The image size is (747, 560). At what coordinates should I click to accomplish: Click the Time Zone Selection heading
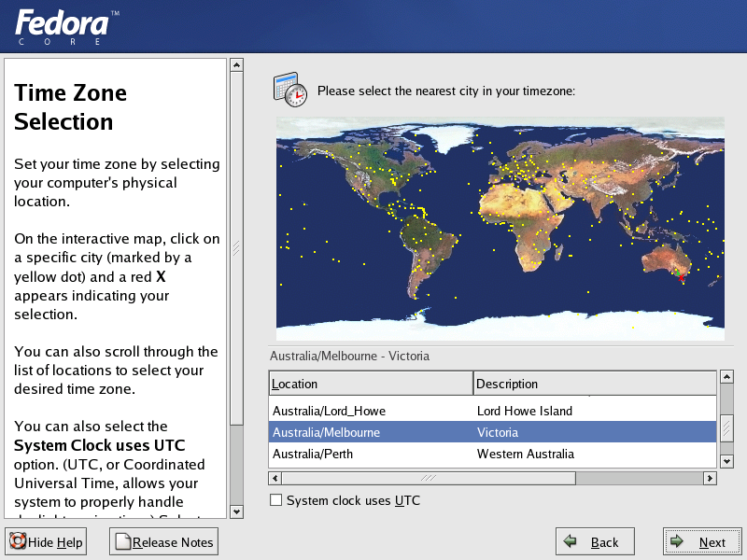[x=71, y=107]
